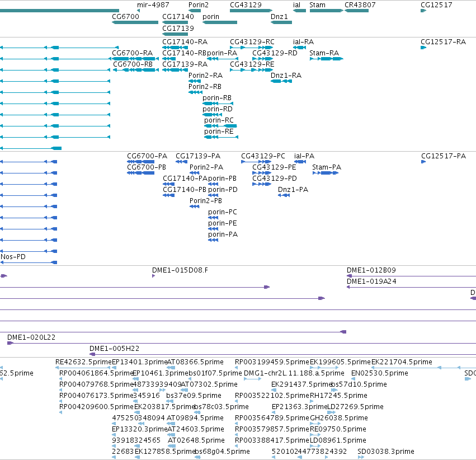Viewport: 476px width, 460px height.
Task: Click the porin gene label
Action: [x=211, y=16]
